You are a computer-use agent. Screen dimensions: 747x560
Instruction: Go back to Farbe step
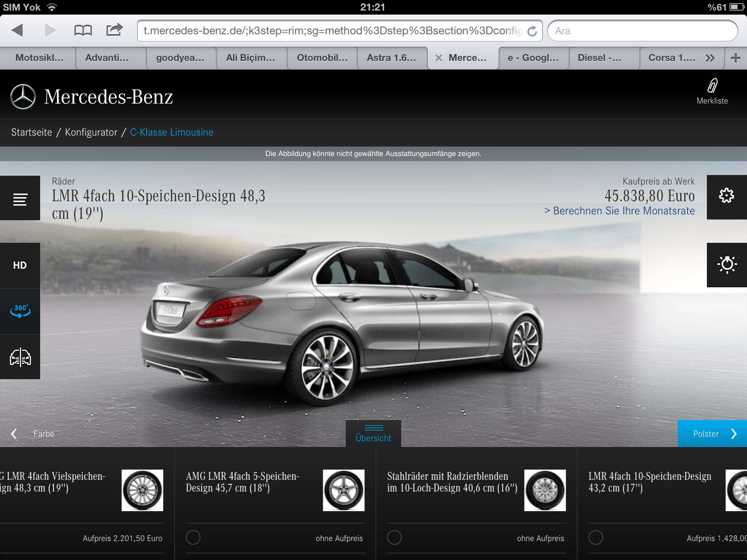coord(33,434)
